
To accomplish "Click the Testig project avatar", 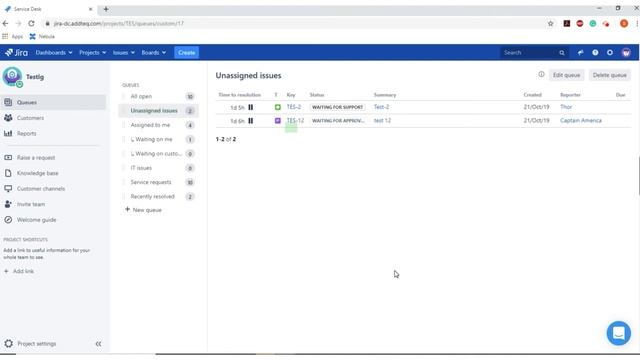I will coord(12,77).
